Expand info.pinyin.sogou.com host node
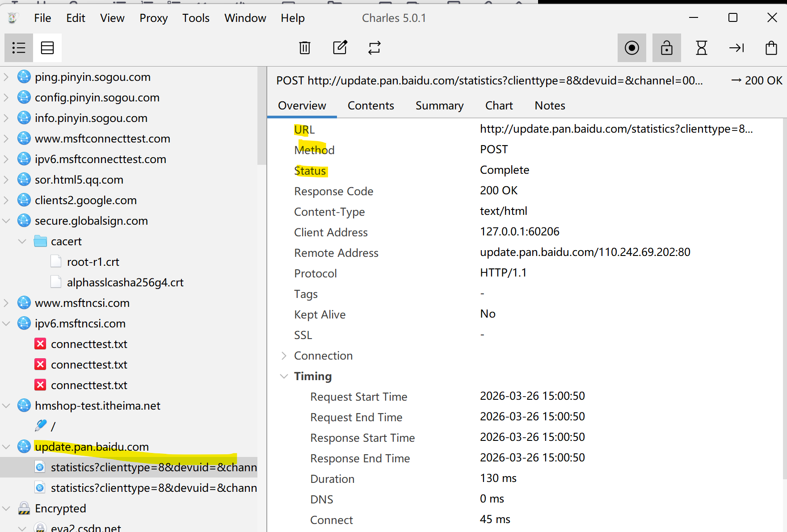This screenshot has width=787, height=532. tap(6, 118)
